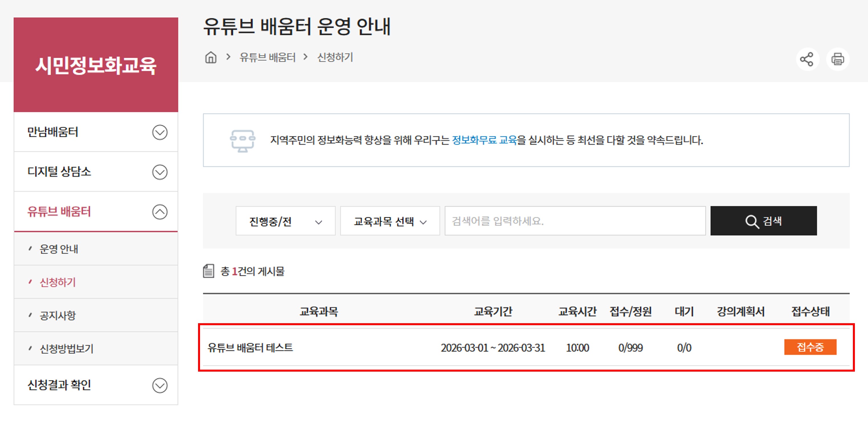Screen dimensions: 868x426
Task: Click the document list icon beside 총 1건
Action: coord(209,271)
